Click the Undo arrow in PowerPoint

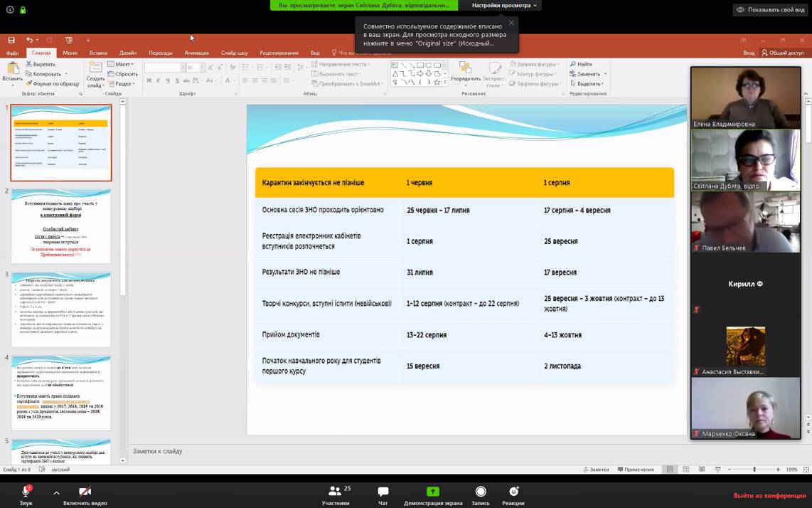[29, 40]
